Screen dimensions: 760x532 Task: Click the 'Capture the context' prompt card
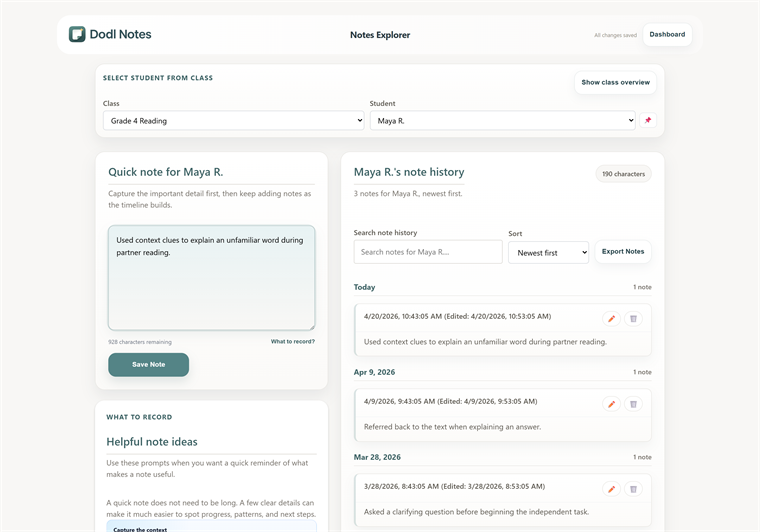211,527
